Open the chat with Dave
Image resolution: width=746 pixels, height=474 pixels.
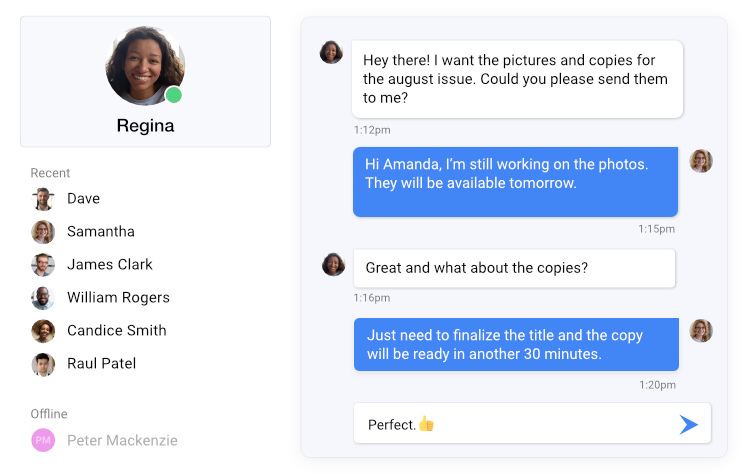pos(83,198)
